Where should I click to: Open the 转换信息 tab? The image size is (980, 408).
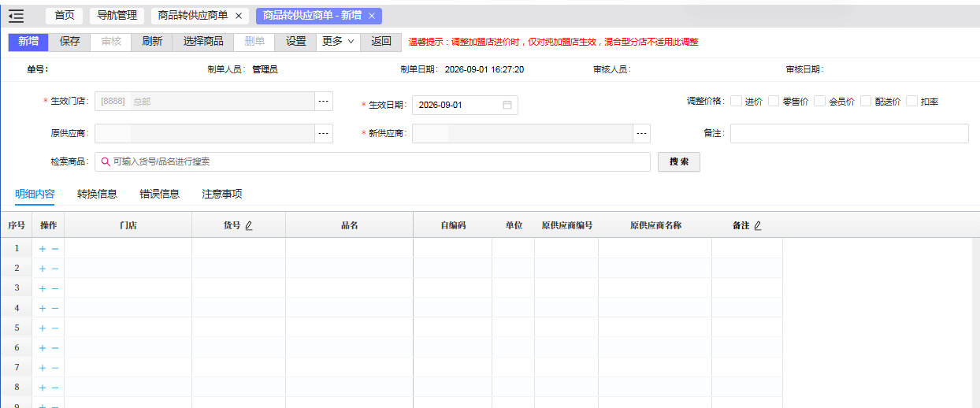[97, 194]
